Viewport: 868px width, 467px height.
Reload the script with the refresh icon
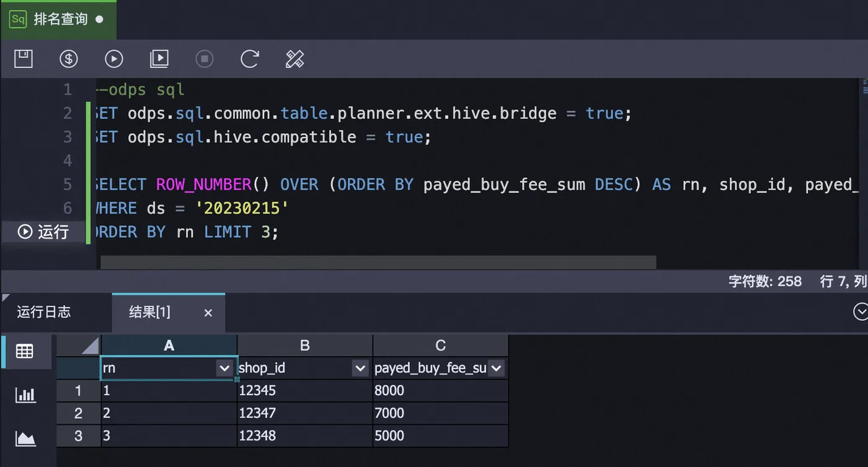point(249,59)
